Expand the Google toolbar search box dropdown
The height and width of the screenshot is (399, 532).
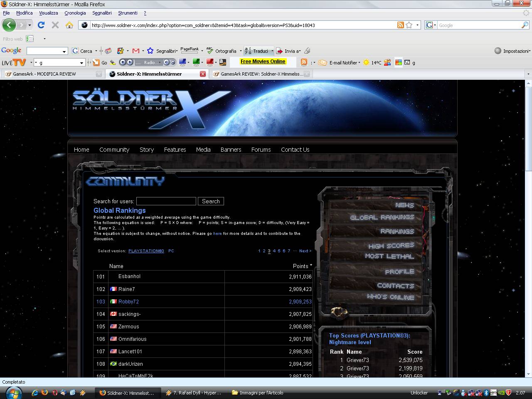64,51
